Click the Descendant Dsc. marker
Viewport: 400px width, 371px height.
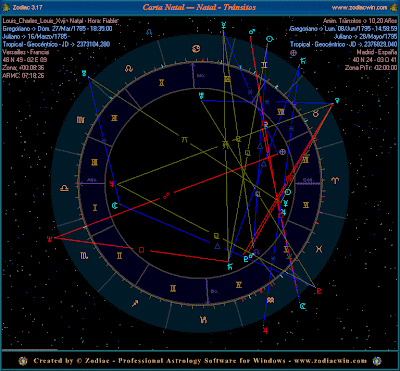click(307, 180)
